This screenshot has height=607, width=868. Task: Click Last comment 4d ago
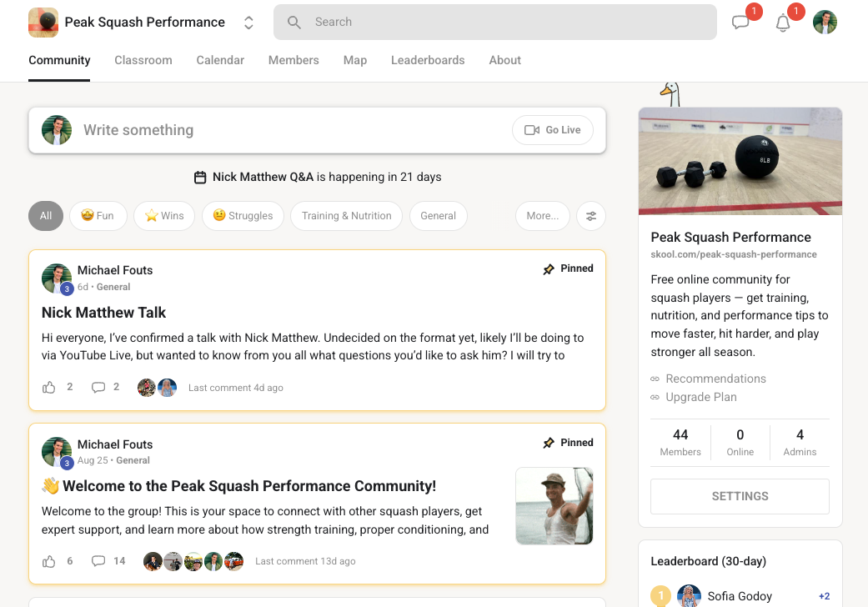click(x=236, y=388)
